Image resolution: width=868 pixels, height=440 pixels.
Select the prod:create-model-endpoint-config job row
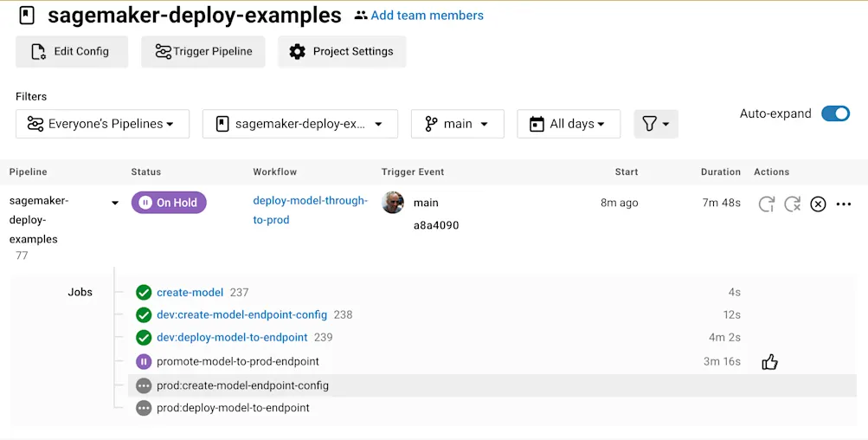coord(492,385)
